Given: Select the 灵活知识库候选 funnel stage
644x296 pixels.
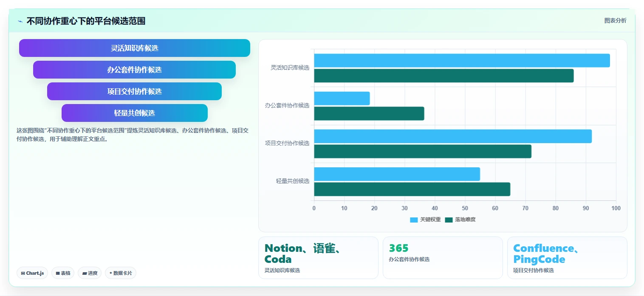Looking at the screenshot, I should pos(135,48).
